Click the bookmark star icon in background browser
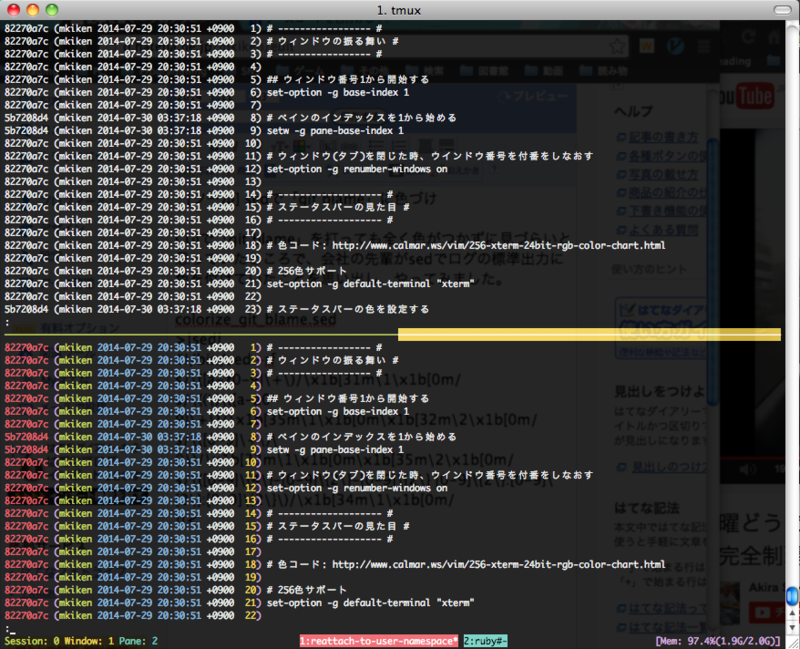The height and width of the screenshot is (649, 800). click(x=618, y=47)
